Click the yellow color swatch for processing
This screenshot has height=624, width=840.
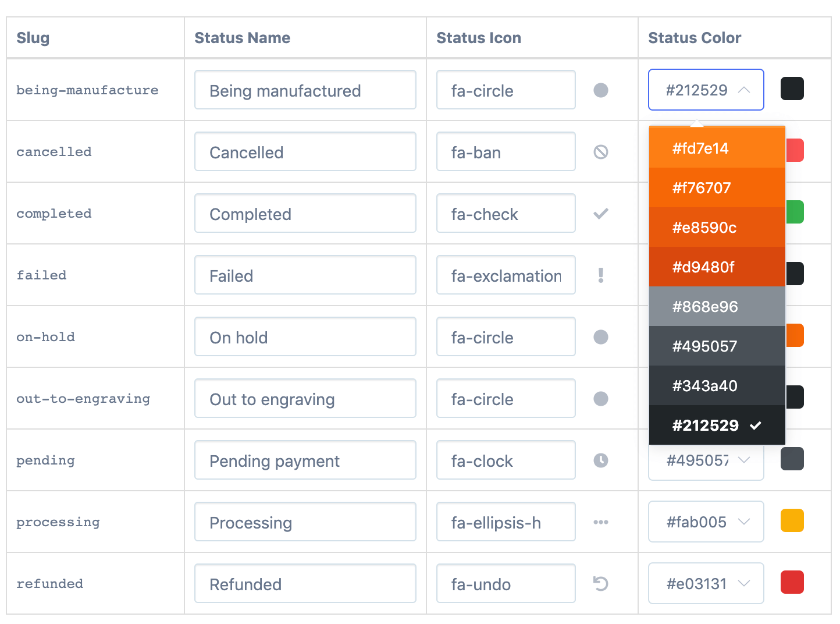coord(792,520)
